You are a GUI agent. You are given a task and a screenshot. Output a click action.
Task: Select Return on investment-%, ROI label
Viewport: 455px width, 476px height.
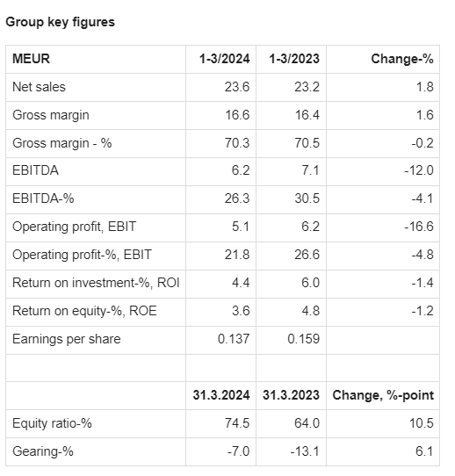[x=96, y=283]
